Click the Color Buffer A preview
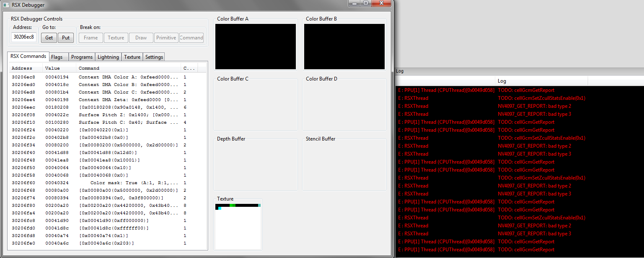Image resolution: width=644 pixels, height=258 pixels. point(255,47)
